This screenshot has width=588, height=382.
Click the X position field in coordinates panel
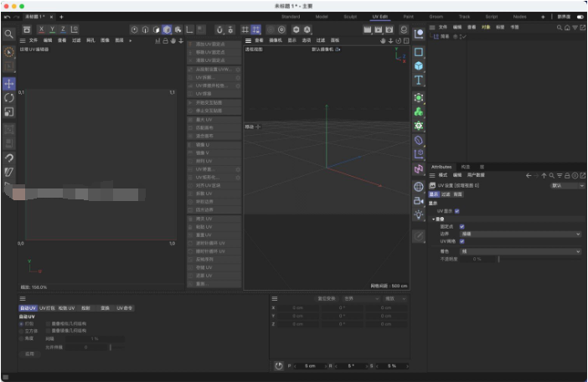[x=298, y=307]
